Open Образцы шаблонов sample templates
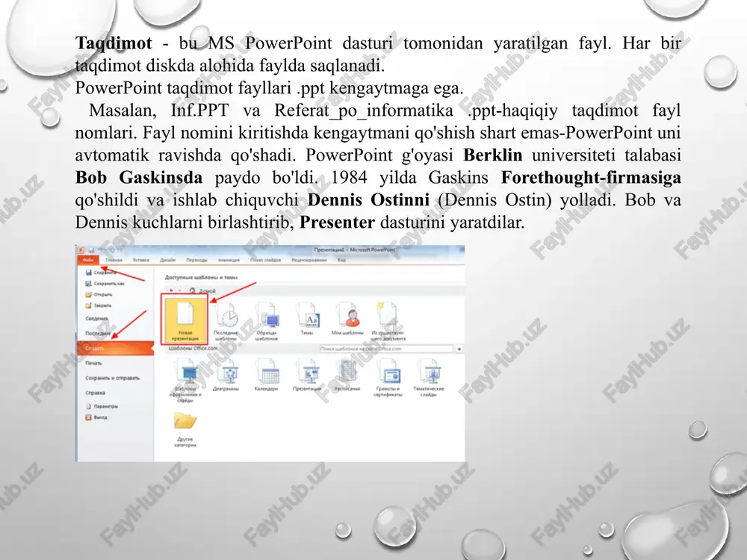The width and height of the screenshot is (747, 560). [x=267, y=321]
